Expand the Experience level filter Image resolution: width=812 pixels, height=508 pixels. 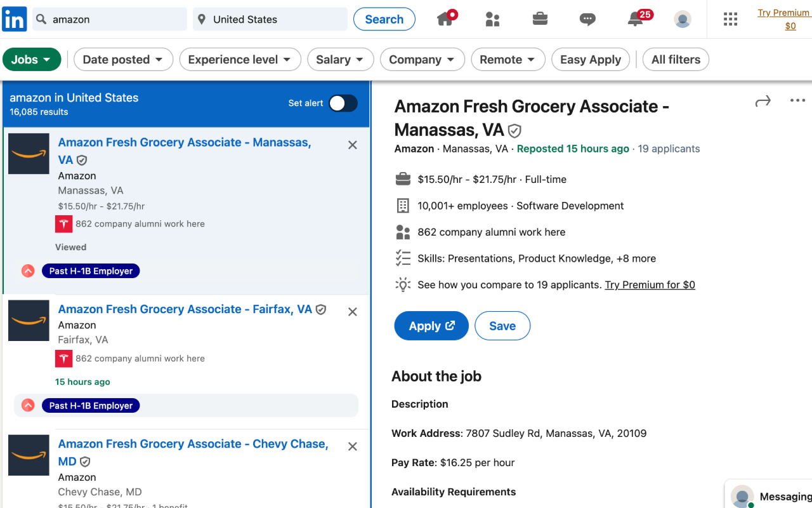point(240,60)
